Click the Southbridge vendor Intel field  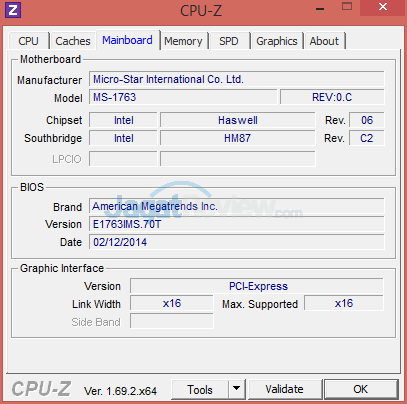tap(123, 138)
